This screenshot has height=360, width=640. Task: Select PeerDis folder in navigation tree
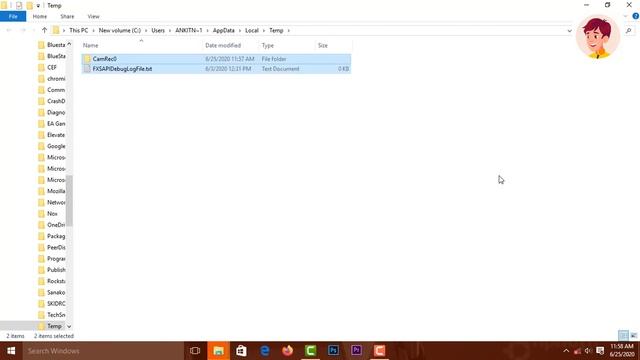tap(52, 247)
